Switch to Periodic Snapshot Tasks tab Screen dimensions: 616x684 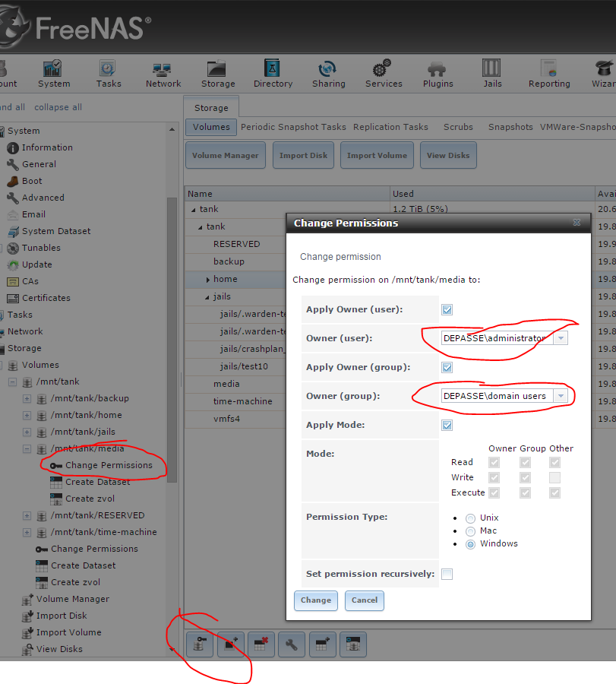click(293, 127)
